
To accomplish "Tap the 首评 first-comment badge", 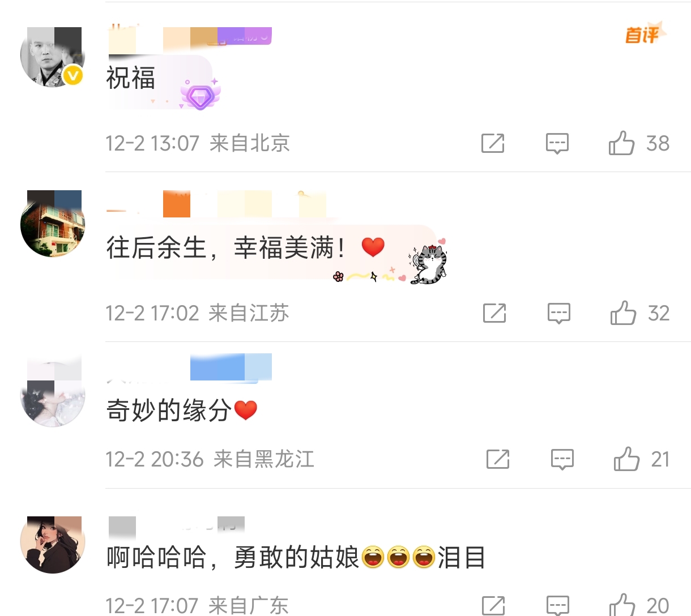I will click(x=645, y=34).
